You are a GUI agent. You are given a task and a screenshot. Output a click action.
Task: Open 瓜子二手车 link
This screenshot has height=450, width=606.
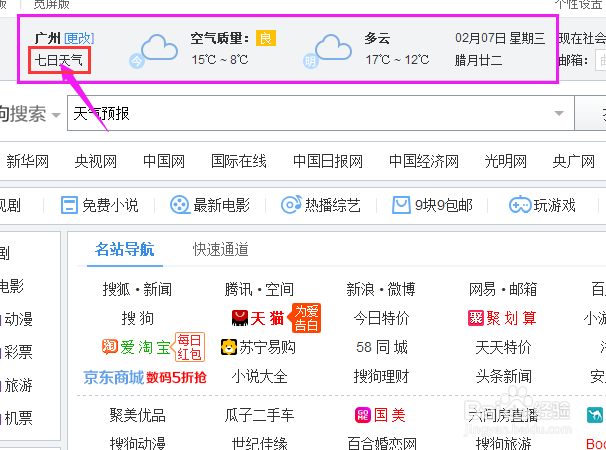pos(259,415)
